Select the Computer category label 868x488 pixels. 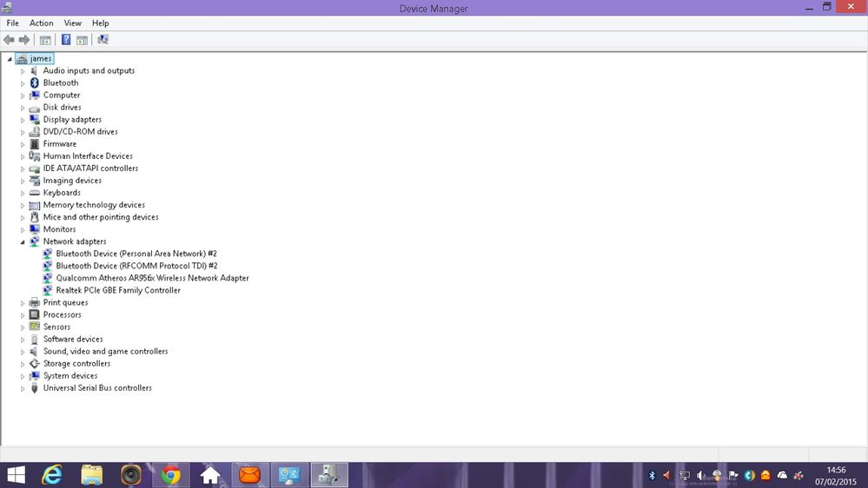[x=62, y=96]
